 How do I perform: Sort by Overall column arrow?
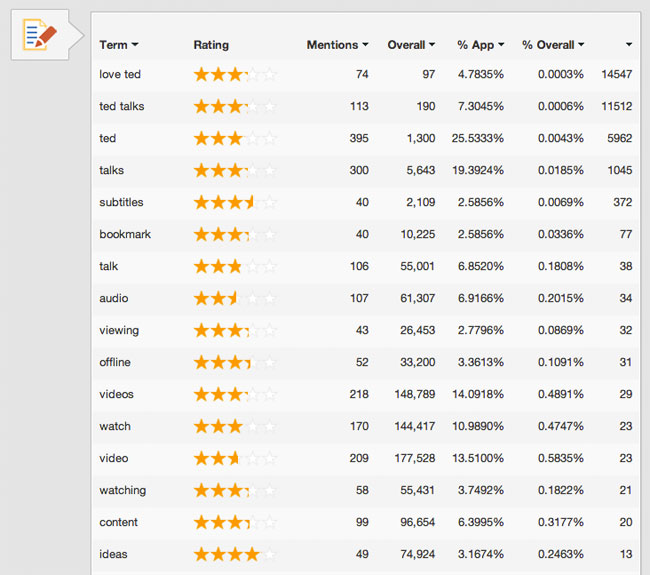(432, 45)
